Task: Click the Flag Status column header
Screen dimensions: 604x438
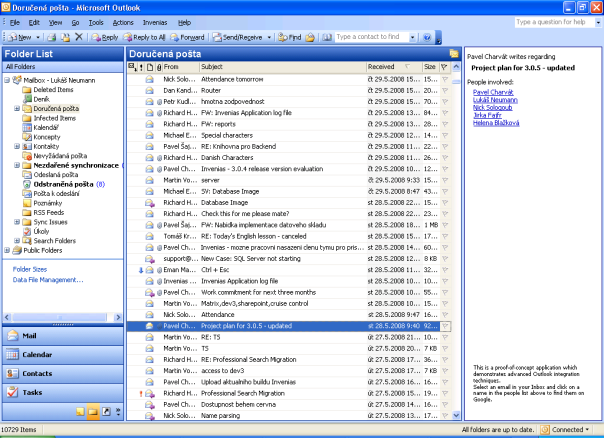Action: [445, 67]
